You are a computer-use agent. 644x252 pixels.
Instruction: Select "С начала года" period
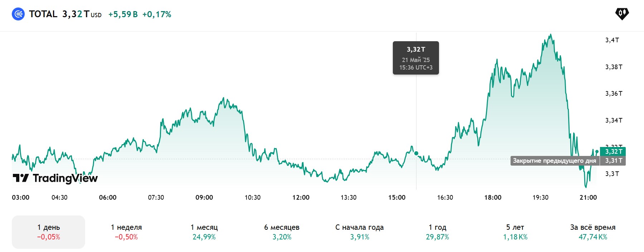[360, 232]
